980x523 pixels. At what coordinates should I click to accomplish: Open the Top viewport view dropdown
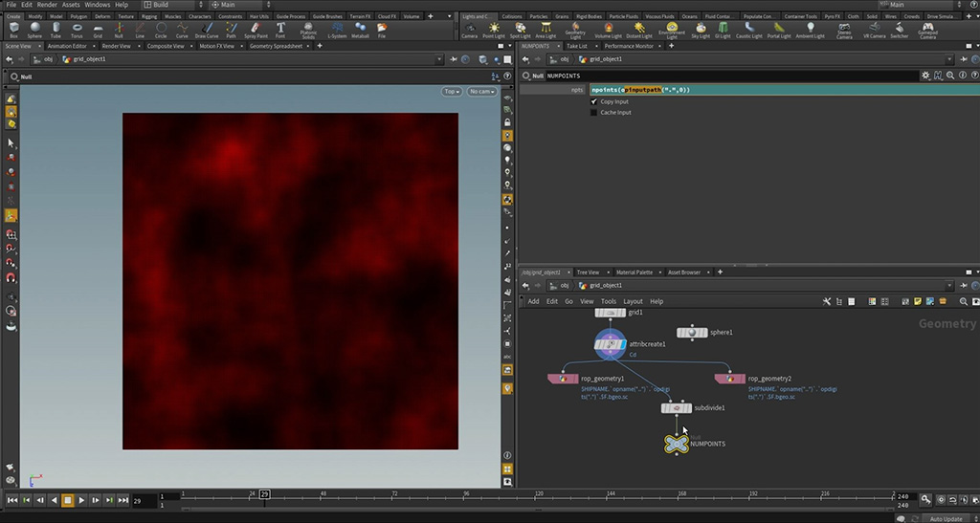click(x=452, y=92)
